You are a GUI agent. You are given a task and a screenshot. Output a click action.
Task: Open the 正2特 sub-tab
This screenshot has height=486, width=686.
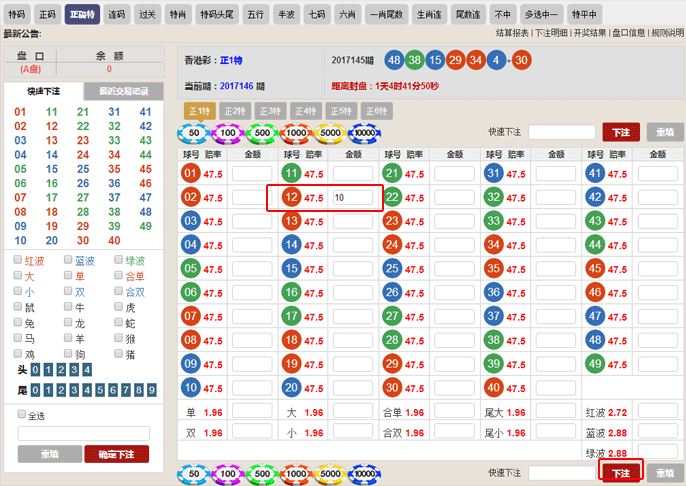(234, 111)
